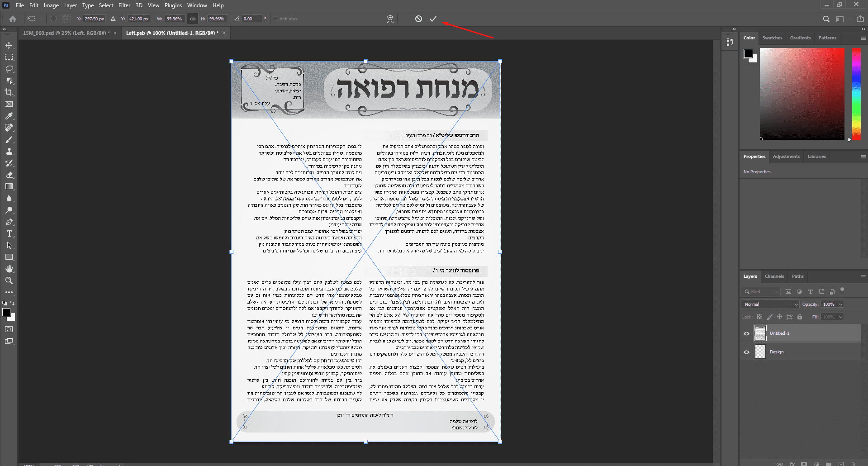This screenshot has width=868, height=466.
Task: Select the Eyedropper tool
Action: click(9, 116)
